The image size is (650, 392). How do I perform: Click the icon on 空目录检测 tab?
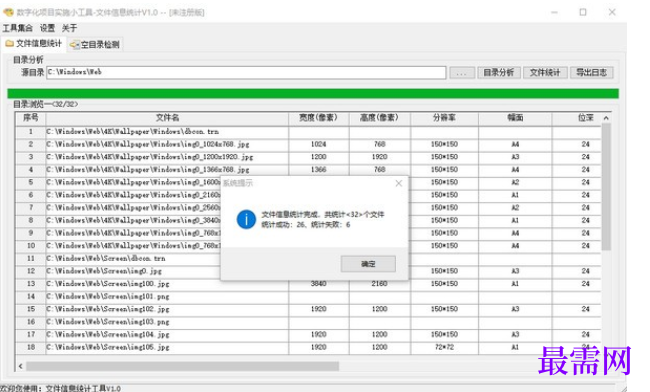click(x=75, y=45)
